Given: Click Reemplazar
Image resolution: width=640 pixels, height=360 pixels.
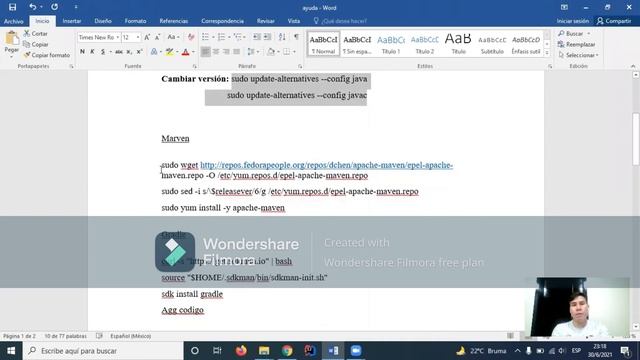Looking at the screenshot, I should 576,44.
